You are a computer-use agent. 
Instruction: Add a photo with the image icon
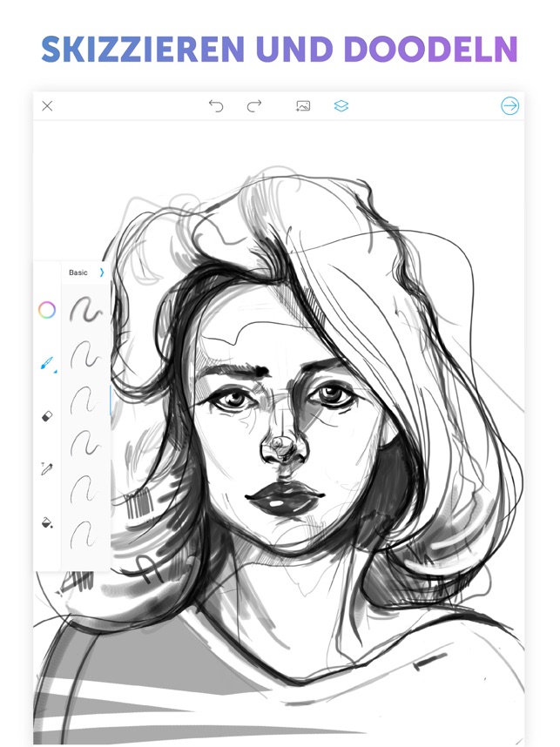[x=303, y=105]
